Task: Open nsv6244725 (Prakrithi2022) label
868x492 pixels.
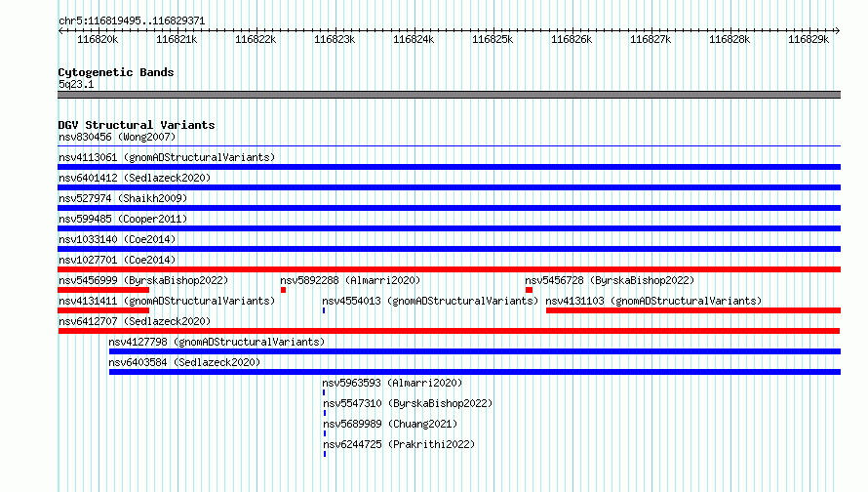Action: [399, 444]
